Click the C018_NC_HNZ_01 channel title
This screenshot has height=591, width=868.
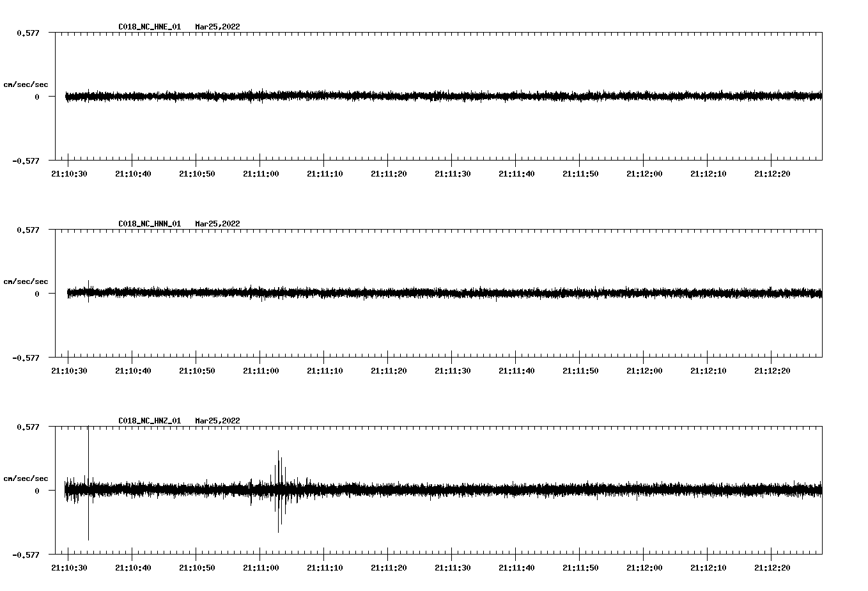pos(150,421)
